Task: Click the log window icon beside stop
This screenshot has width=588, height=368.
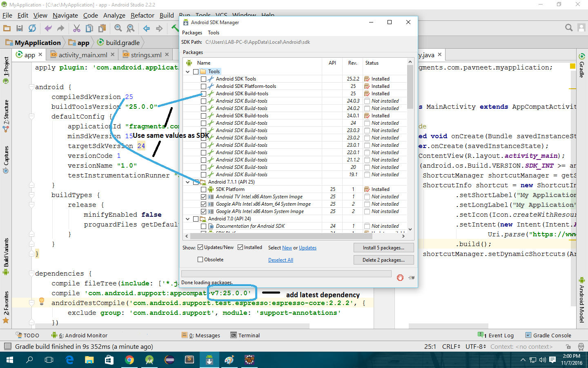Action: click(412, 278)
